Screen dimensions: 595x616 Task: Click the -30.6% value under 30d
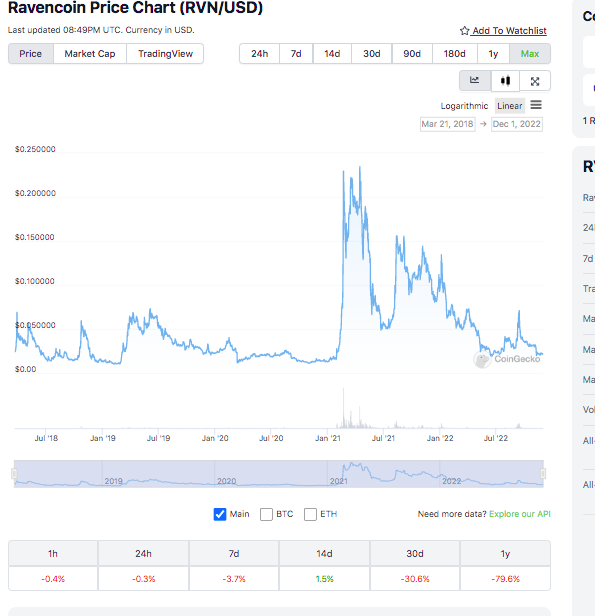[415, 579]
